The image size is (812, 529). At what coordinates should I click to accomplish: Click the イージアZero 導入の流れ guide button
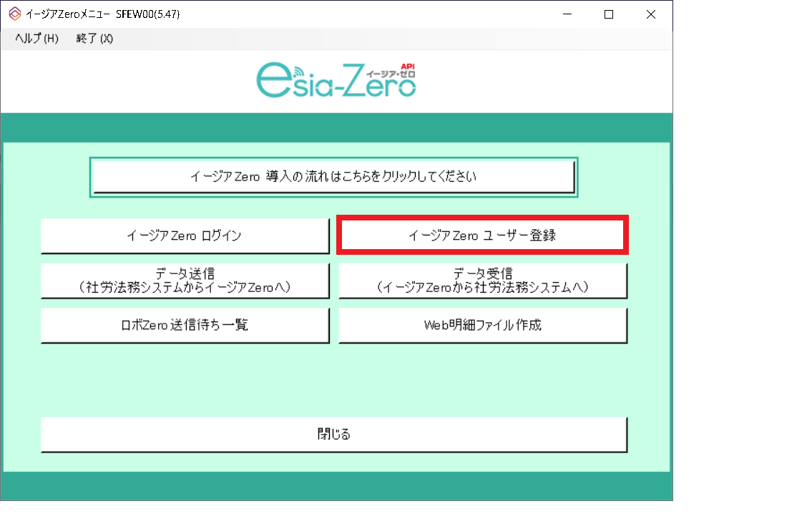[x=333, y=177]
